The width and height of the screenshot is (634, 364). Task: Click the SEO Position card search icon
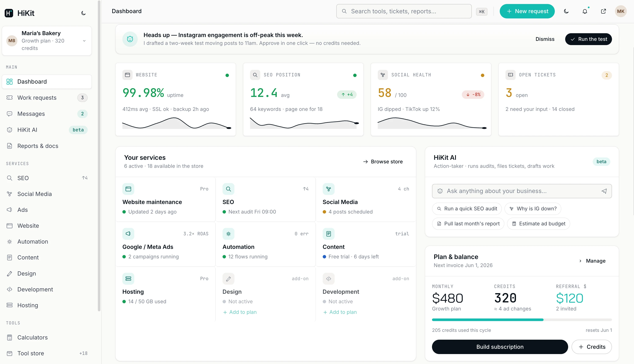click(x=255, y=75)
